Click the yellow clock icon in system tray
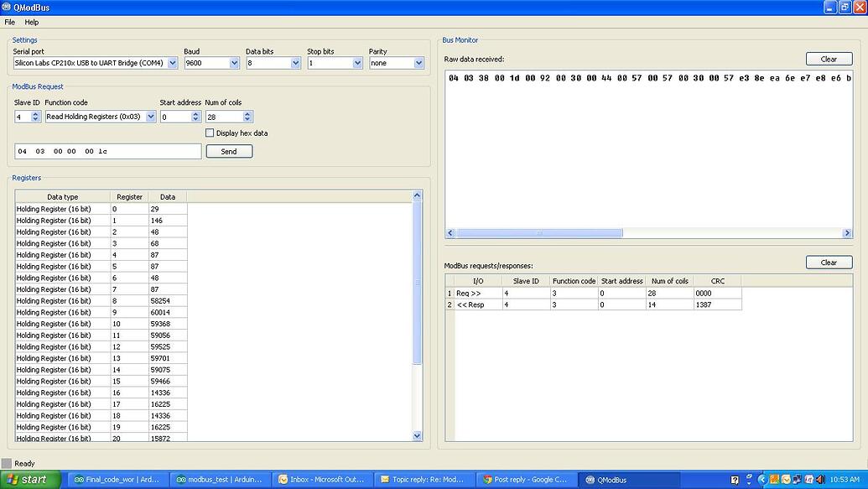 click(785, 479)
